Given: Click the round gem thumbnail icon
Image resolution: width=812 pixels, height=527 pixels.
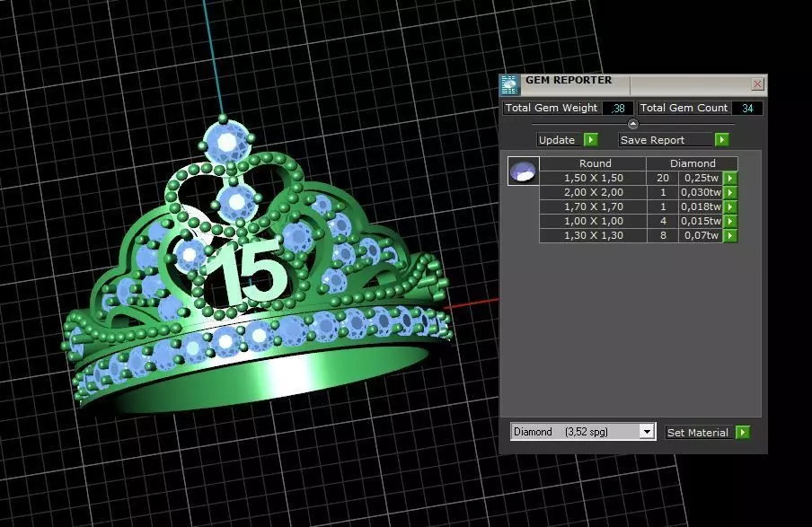Looking at the screenshot, I should (x=523, y=171).
